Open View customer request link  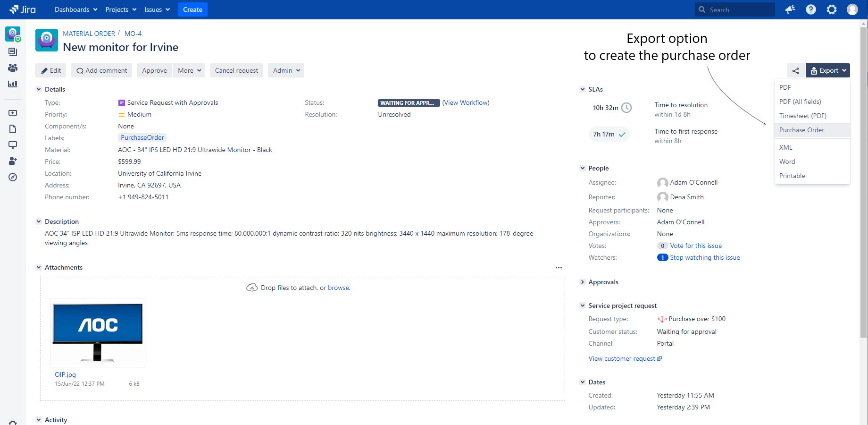point(625,358)
